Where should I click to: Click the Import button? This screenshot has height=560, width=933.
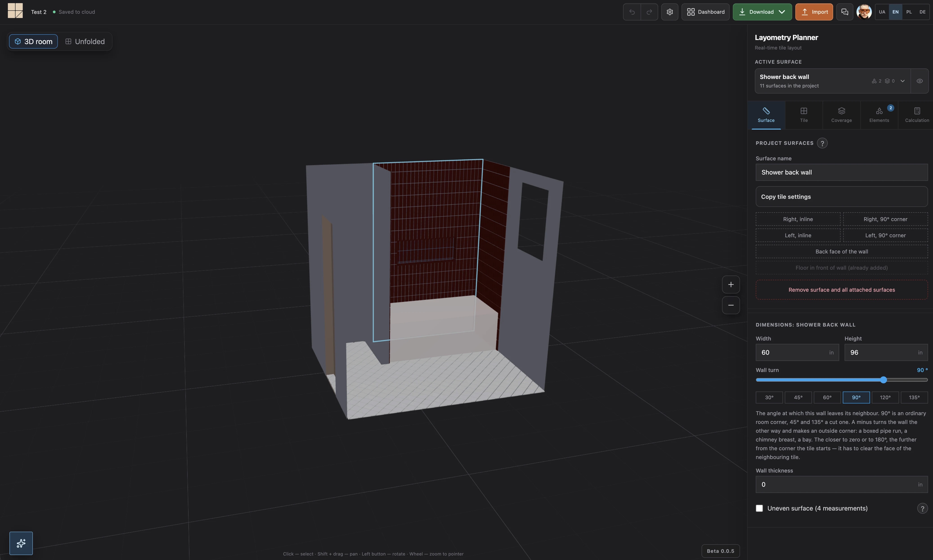[814, 12]
